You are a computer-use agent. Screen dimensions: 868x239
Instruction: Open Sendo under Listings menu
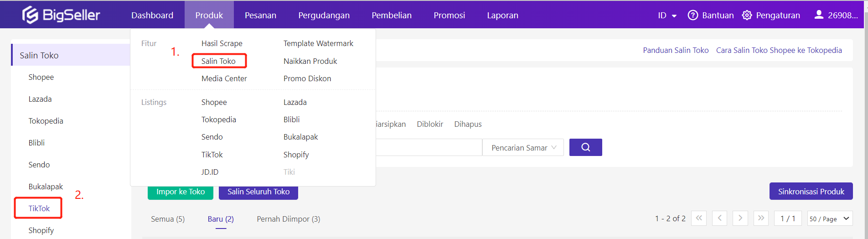[212, 137]
